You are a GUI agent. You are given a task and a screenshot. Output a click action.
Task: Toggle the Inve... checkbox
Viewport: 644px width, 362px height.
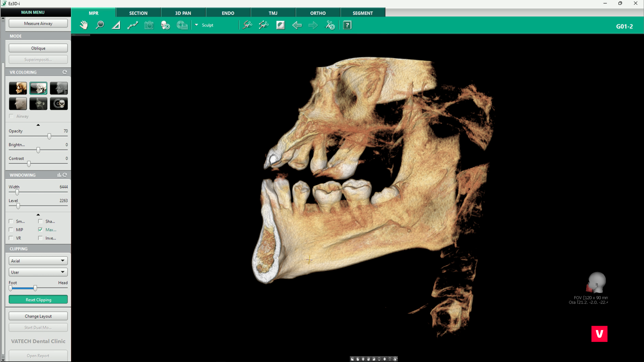point(40,238)
